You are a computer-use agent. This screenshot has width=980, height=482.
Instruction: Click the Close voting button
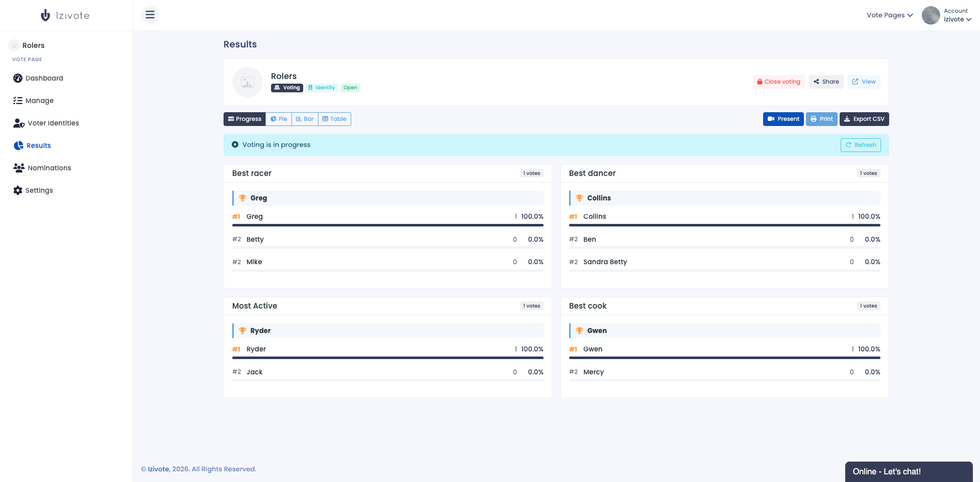778,82
